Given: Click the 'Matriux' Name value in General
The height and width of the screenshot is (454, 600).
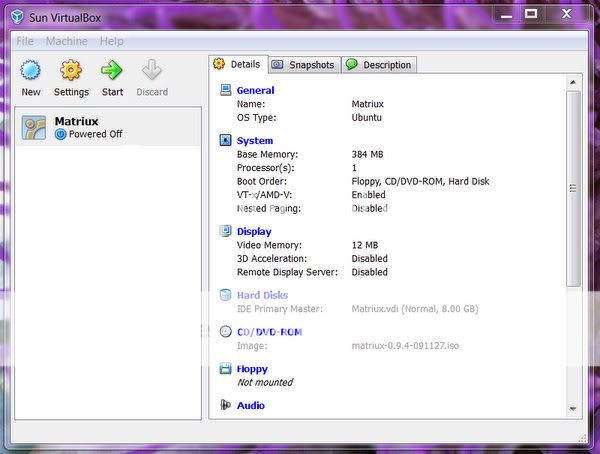Looking at the screenshot, I should (x=367, y=104).
